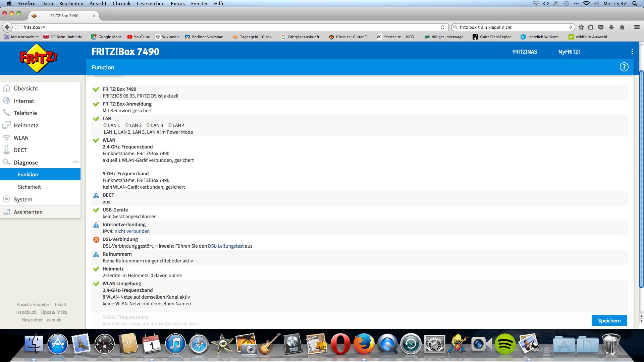Viewport: 644px width, 362px height.
Task: Open Spotify from the dock
Action: 505,344
